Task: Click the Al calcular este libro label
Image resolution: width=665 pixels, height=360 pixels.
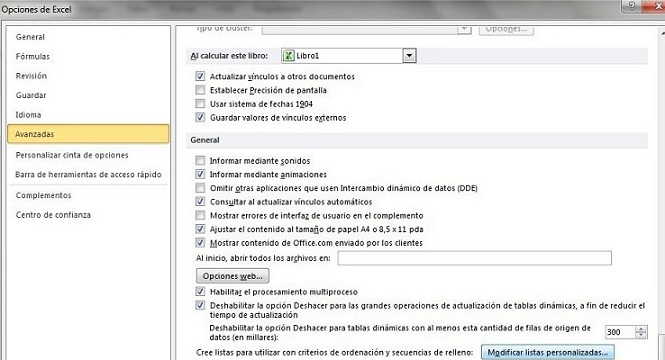Action: 229,56
